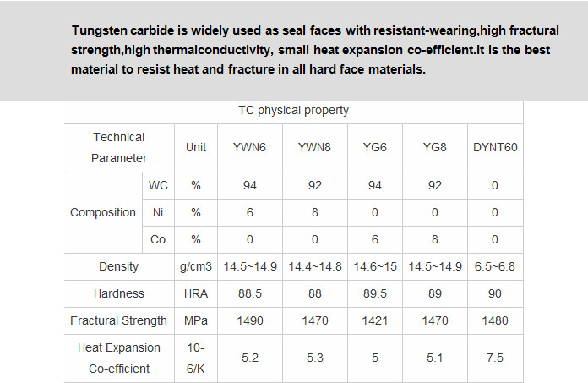Click the "Density" row label
The image size is (588, 383).
click(119, 266)
